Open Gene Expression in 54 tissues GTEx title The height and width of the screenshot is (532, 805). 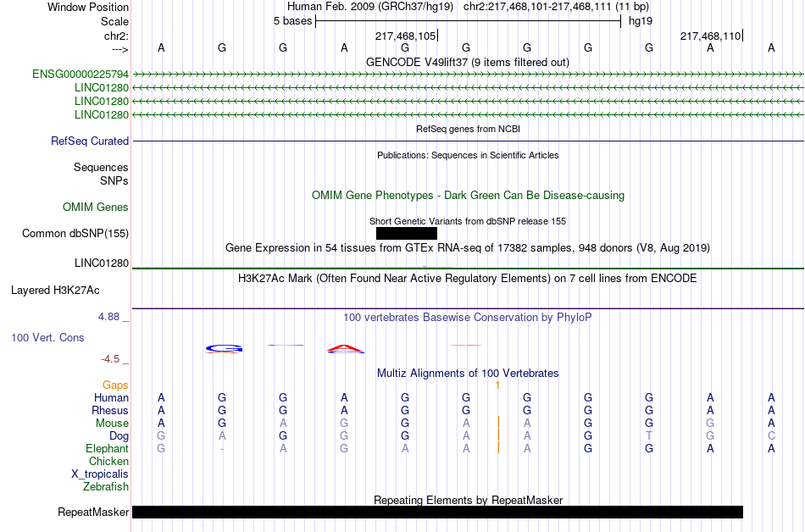click(x=468, y=248)
